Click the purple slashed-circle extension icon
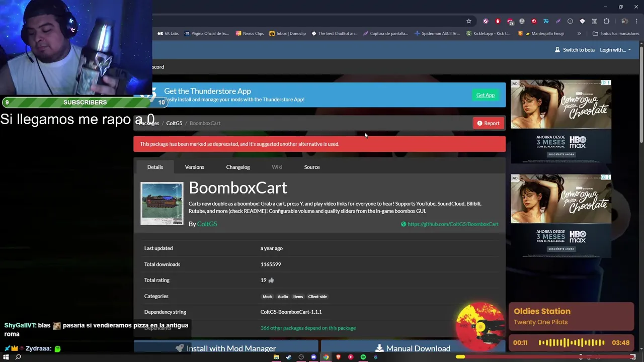The image size is (644, 362). coord(486,21)
